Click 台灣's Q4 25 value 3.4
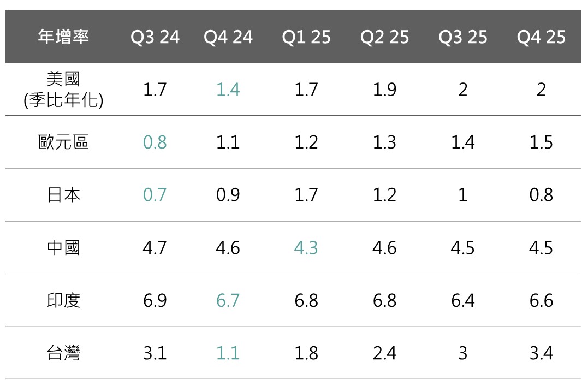 click(x=541, y=353)
